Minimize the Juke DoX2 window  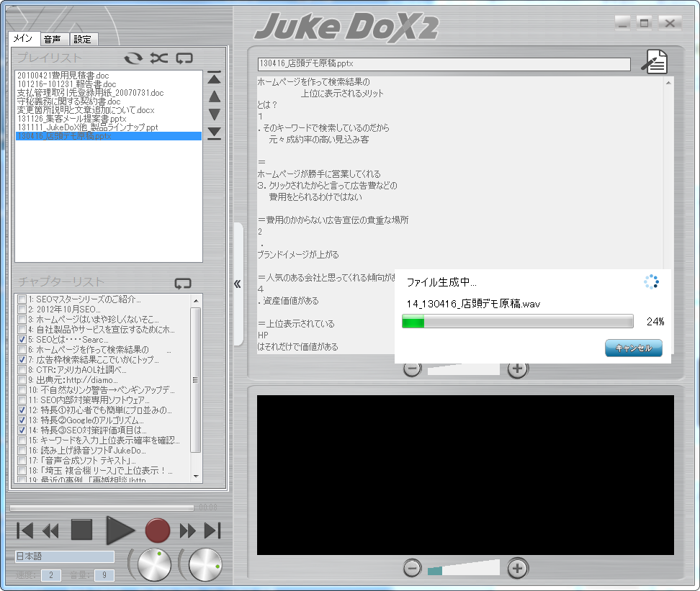[622, 23]
